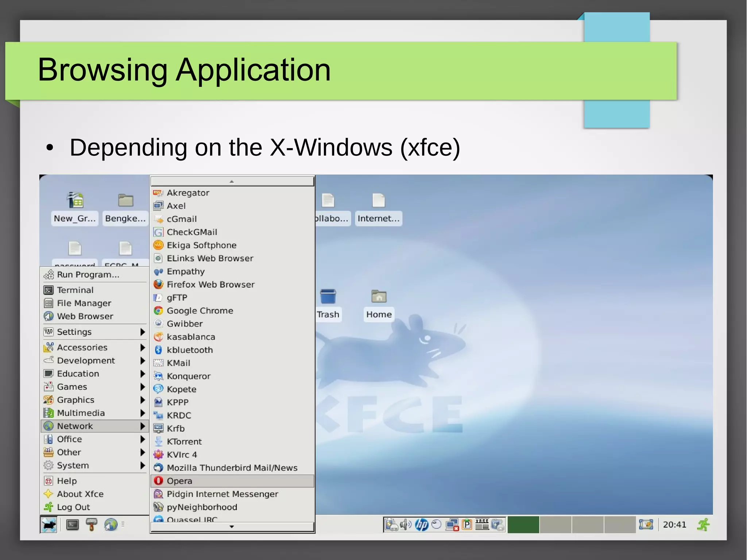The height and width of the screenshot is (560, 747).
Task: Start Krfb desktop sharing
Action: pos(232,429)
